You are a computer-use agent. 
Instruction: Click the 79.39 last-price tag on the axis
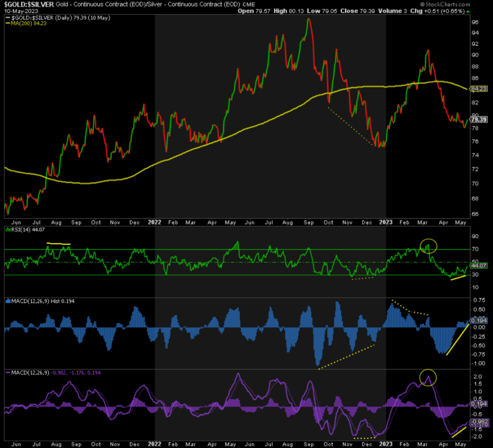[478, 119]
